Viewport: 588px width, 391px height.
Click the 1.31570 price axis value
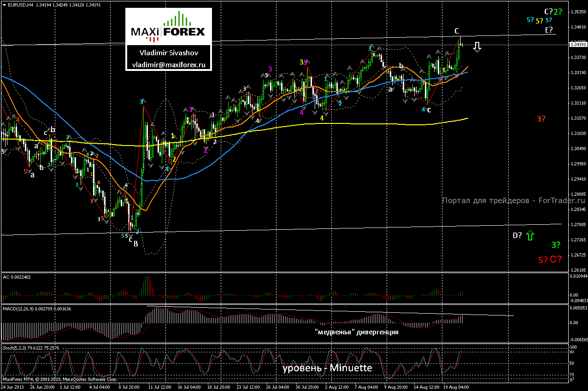point(578,118)
